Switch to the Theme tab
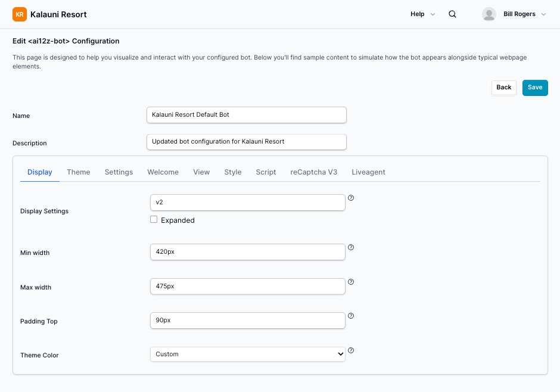 point(78,172)
